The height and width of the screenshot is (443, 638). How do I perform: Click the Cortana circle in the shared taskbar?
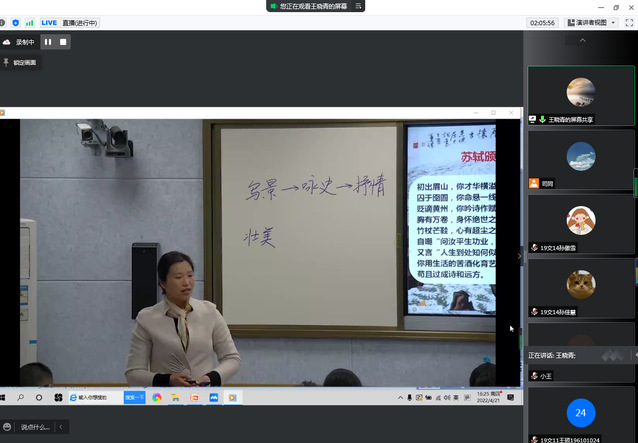39,398
